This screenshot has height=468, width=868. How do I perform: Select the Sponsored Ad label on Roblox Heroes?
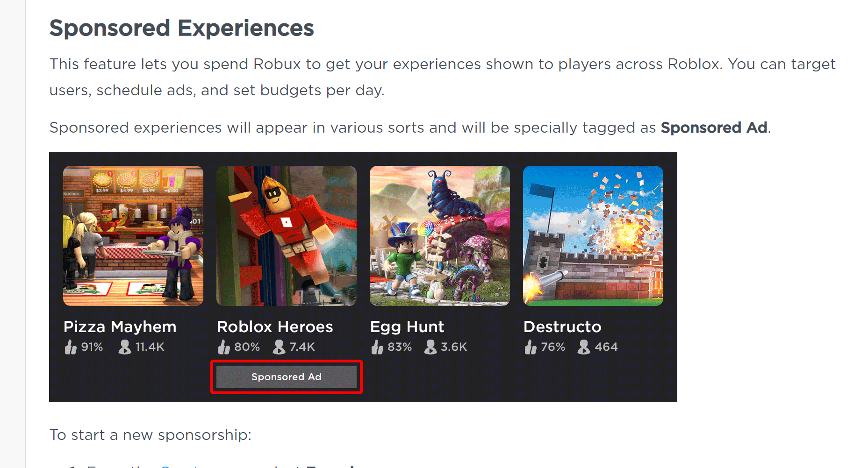286,377
